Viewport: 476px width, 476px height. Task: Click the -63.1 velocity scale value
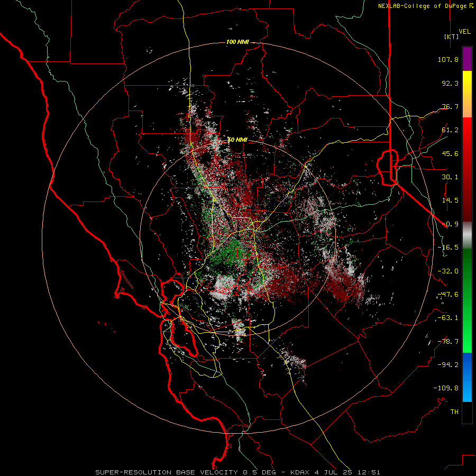click(448, 318)
